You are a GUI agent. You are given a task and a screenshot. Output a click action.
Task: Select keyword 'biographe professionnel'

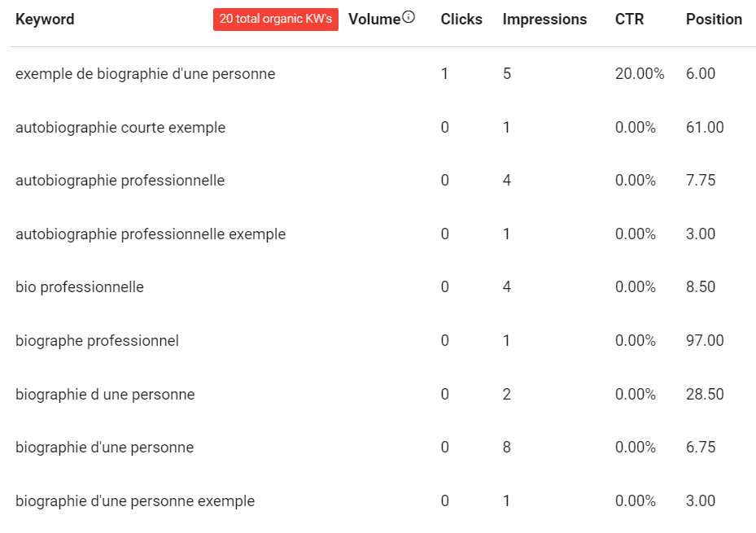(x=97, y=340)
